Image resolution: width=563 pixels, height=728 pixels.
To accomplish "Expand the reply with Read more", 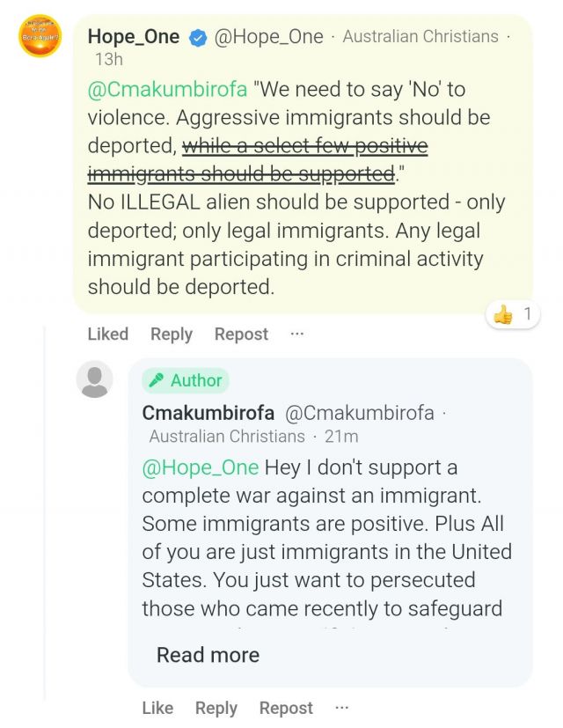I will [x=208, y=655].
